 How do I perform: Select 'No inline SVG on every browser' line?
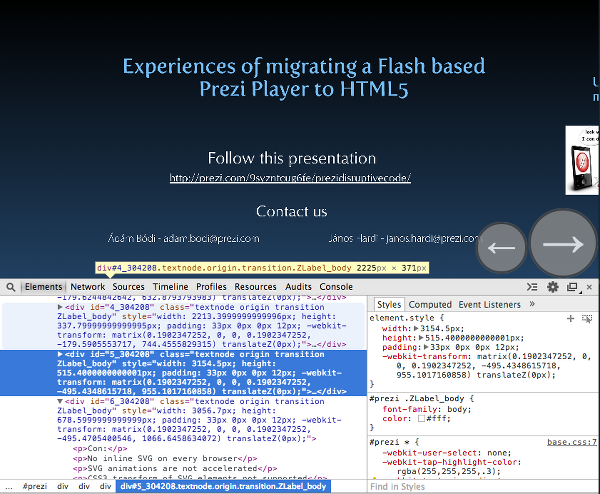[165, 458]
